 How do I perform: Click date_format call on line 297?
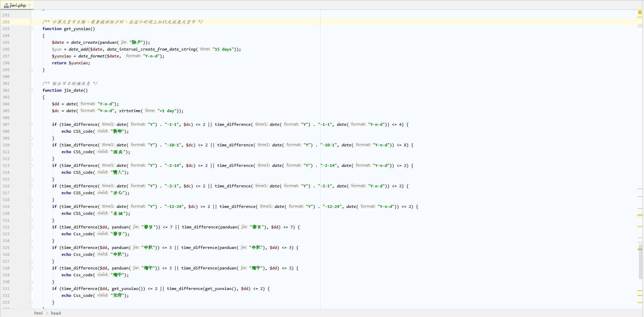91,56
